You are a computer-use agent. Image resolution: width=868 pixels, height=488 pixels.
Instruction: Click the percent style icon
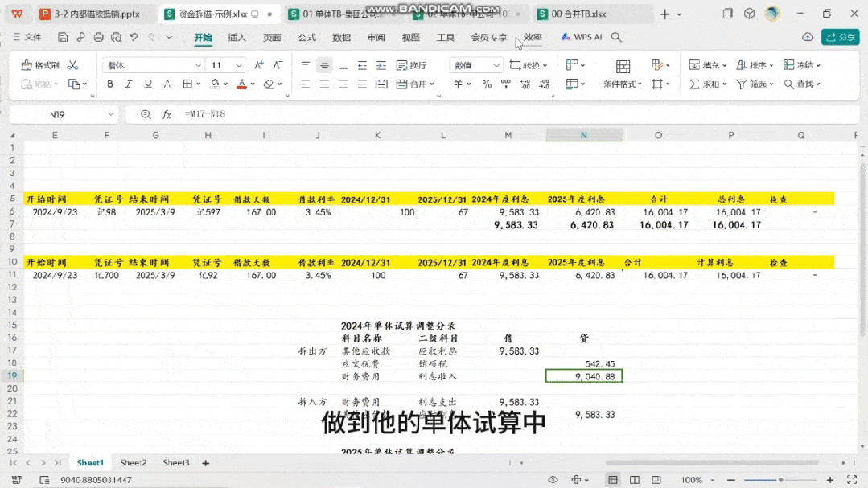coord(487,84)
